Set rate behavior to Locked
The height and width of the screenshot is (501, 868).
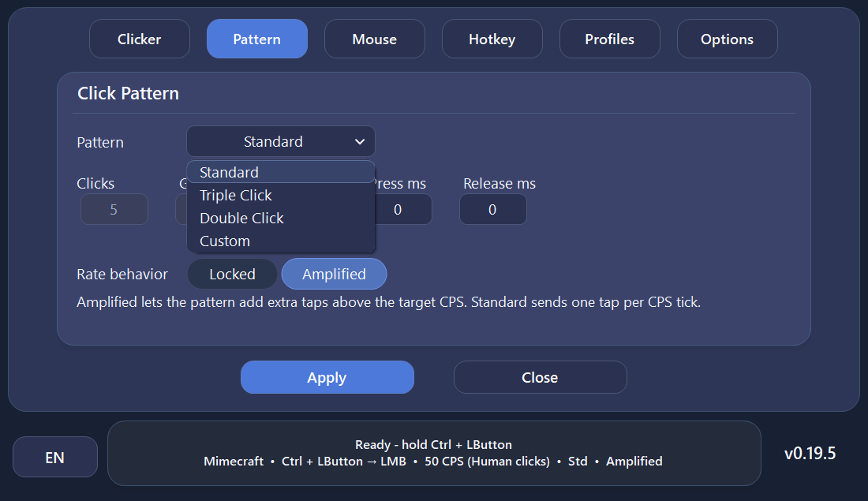point(233,274)
